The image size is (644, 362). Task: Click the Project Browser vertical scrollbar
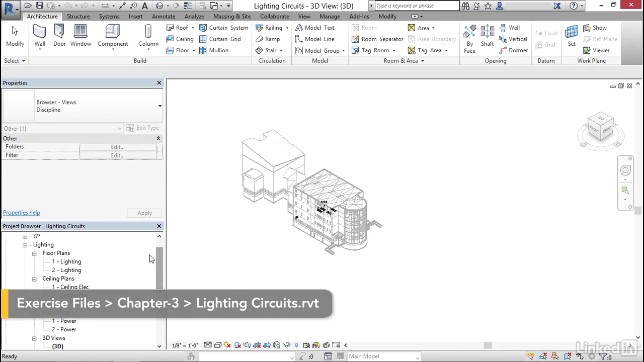coord(159,268)
